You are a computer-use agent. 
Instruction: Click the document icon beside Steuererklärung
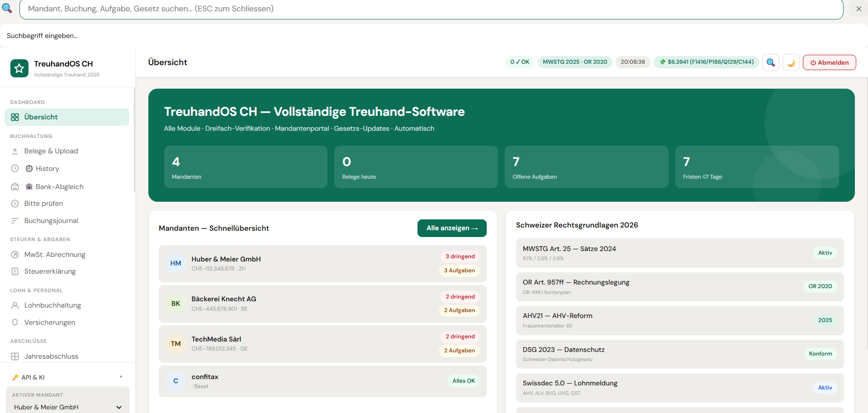(x=15, y=271)
